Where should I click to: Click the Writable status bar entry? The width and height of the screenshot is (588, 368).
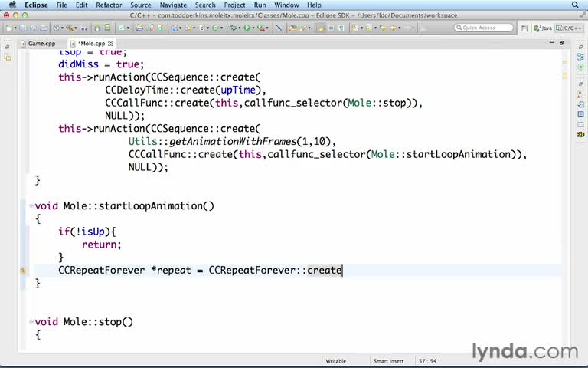(x=335, y=361)
